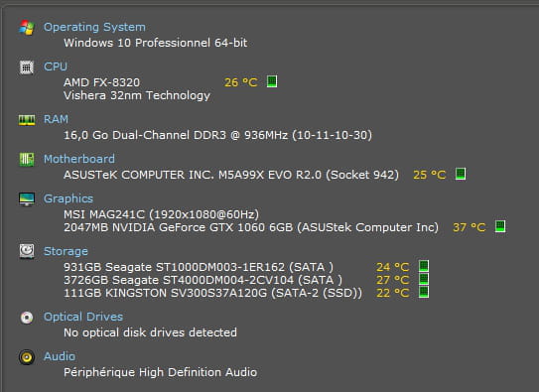The width and height of the screenshot is (539, 392).
Task: Click the Windows flag Operating System icon
Action: pos(27,28)
